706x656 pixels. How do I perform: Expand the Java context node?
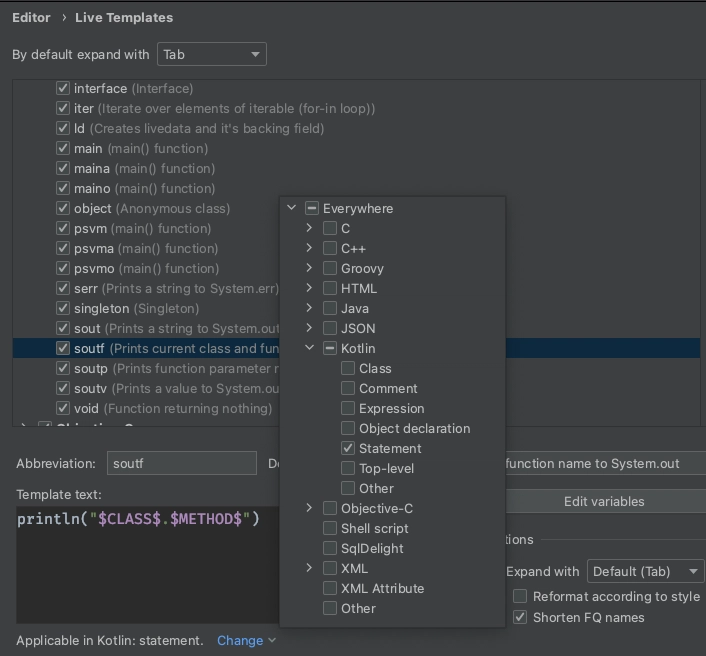pos(309,308)
